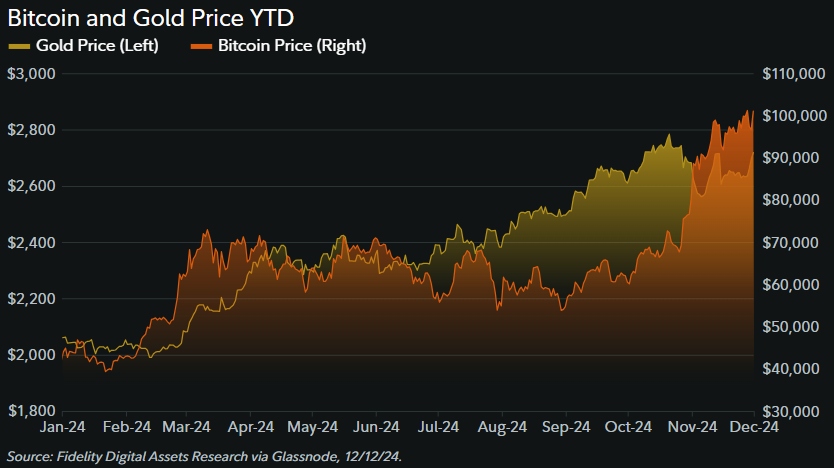Image resolution: width=834 pixels, height=468 pixels.
Task: Click the Mar-24 x-axis label
Action: point(187,427)
